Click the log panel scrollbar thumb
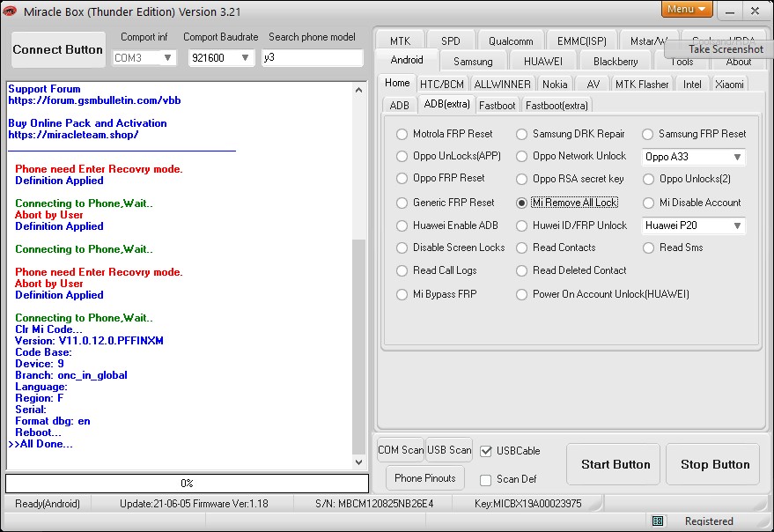774x532 pixels. (359, 347)
